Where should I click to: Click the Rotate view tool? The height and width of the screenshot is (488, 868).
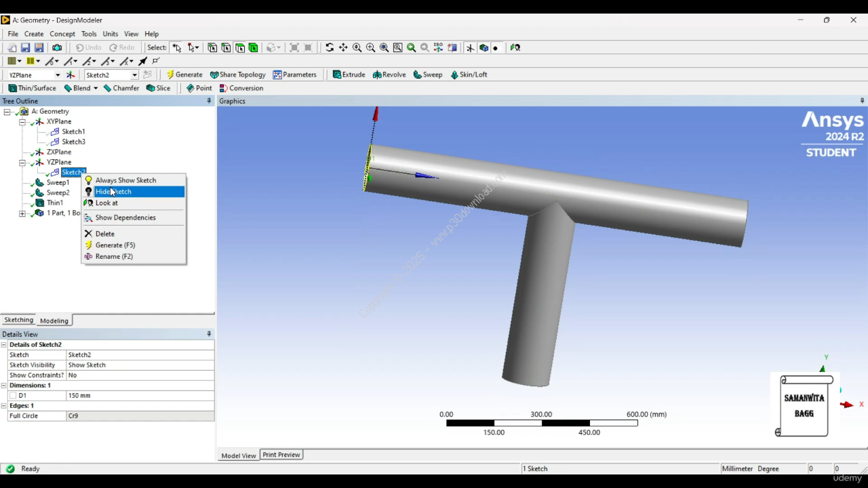pyautogui.click(x=330, y=47)
